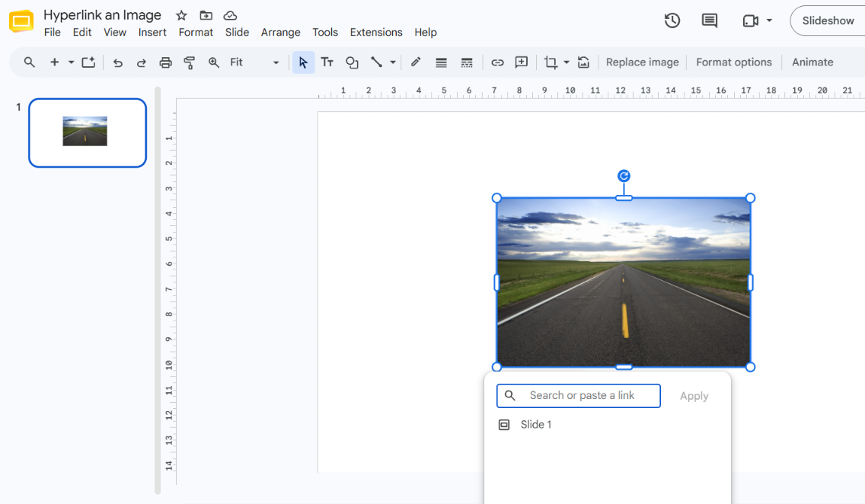Viewport: 865px width, 504px height.
Task: Click the insert link toolbar icon
Action: coord(497,62)
